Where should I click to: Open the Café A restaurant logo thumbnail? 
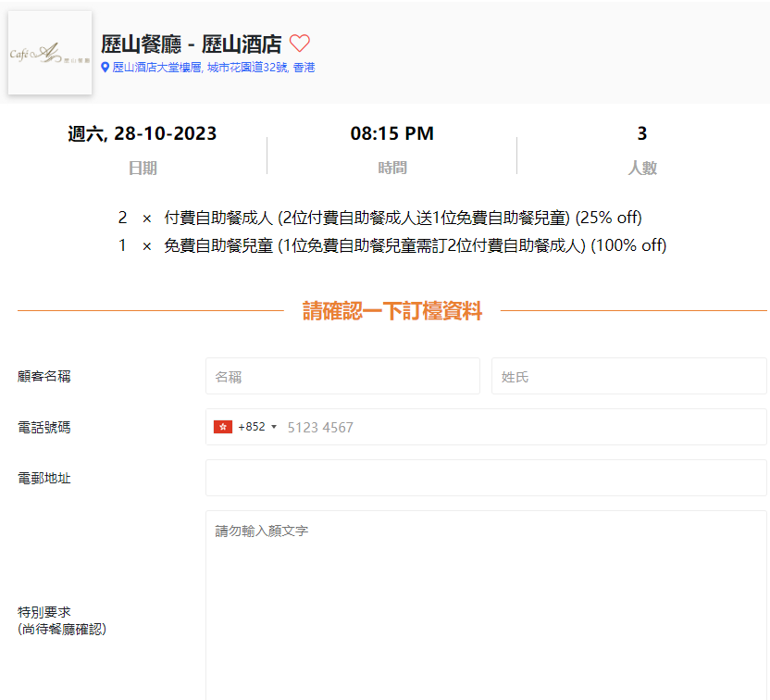(50, 53)
